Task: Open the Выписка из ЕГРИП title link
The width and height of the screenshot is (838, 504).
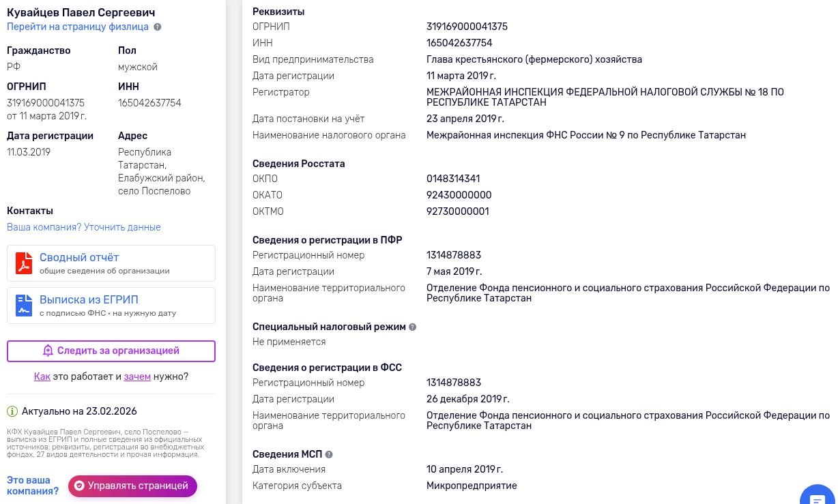Action: click(x=89, y=299)
